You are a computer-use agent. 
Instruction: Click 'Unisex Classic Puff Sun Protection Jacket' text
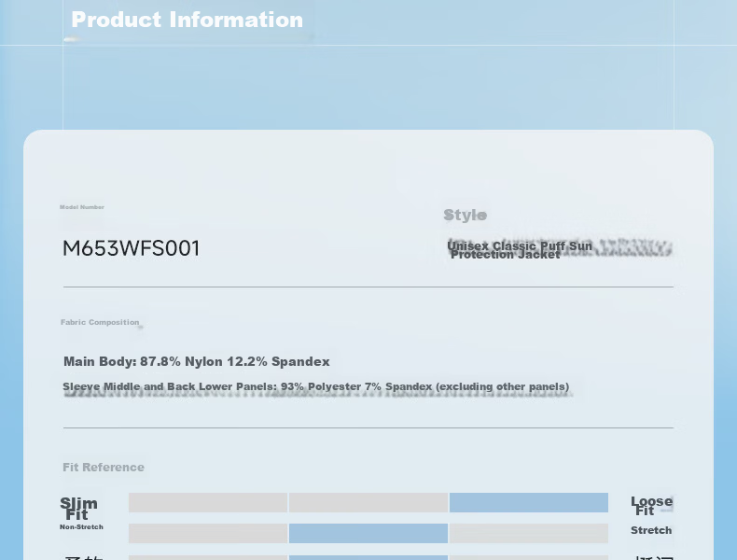click(520, 250)
